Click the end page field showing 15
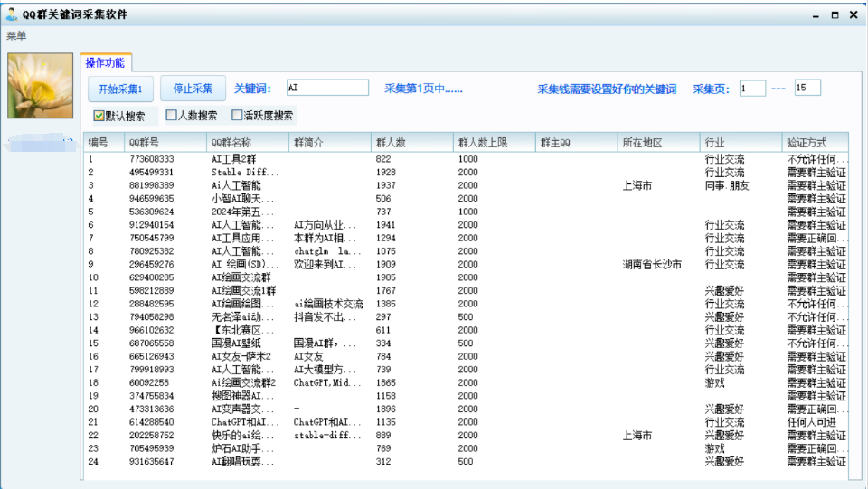This screenshot has height=489, width=868. point(807,88)
